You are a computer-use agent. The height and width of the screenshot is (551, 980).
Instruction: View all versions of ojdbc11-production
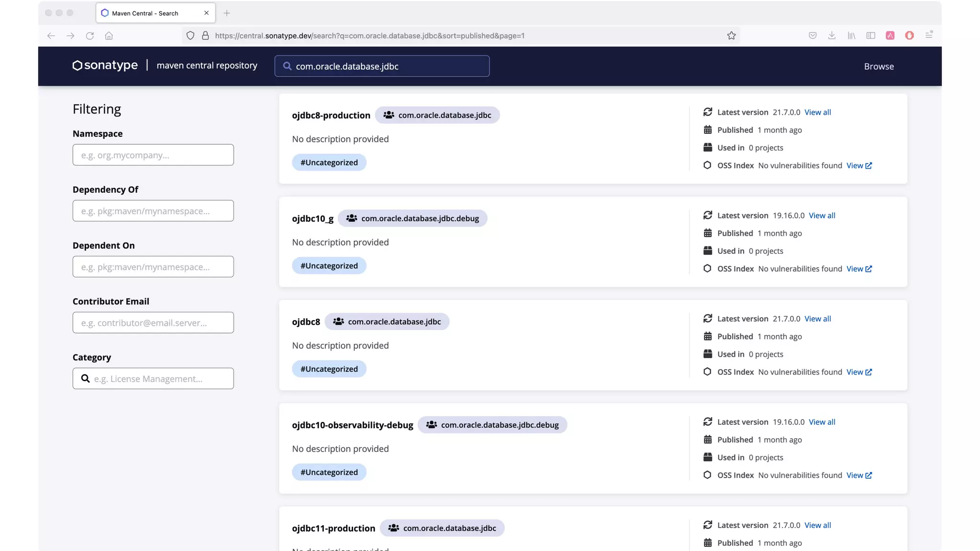click(x=817, y=525)
